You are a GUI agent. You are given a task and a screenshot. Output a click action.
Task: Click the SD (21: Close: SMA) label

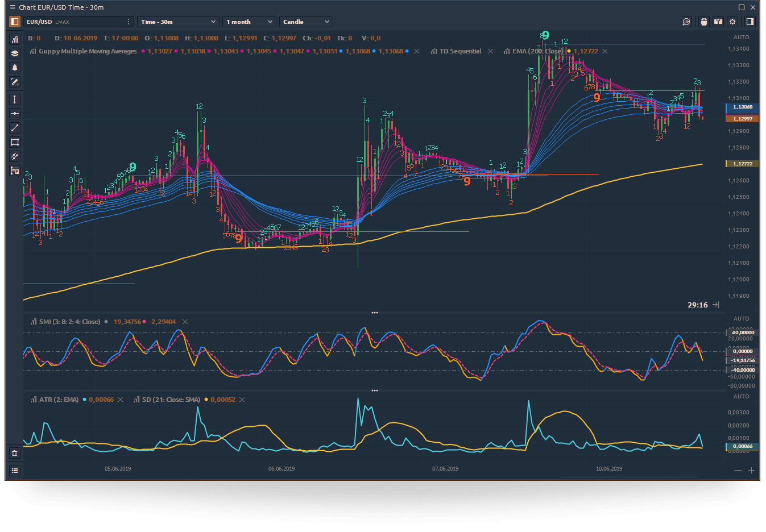click(171, 400)
